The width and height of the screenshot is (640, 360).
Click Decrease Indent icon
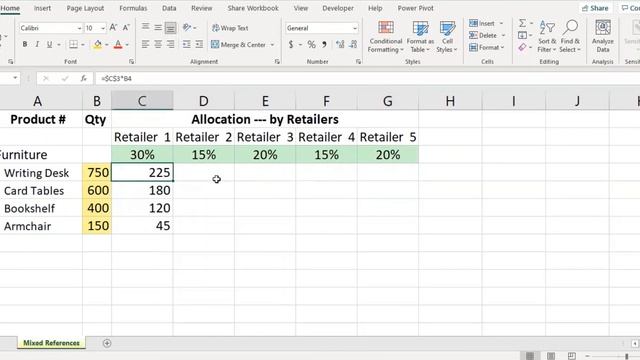pos(187,44)
